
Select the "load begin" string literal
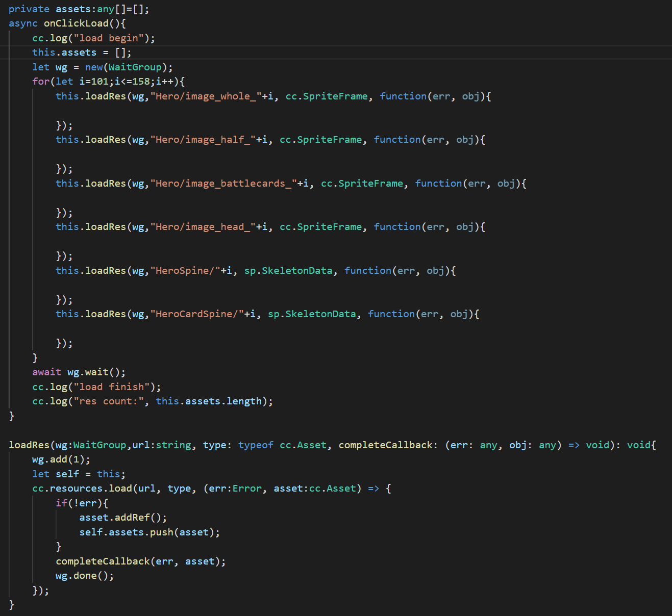pos(109,38)
